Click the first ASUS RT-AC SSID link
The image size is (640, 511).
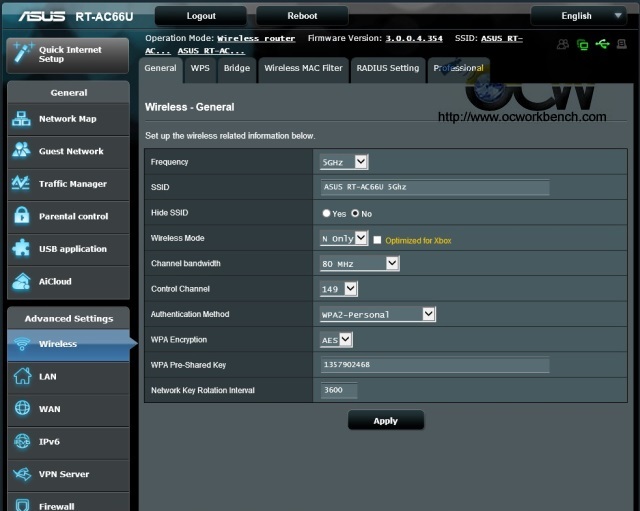coord(502,38)
